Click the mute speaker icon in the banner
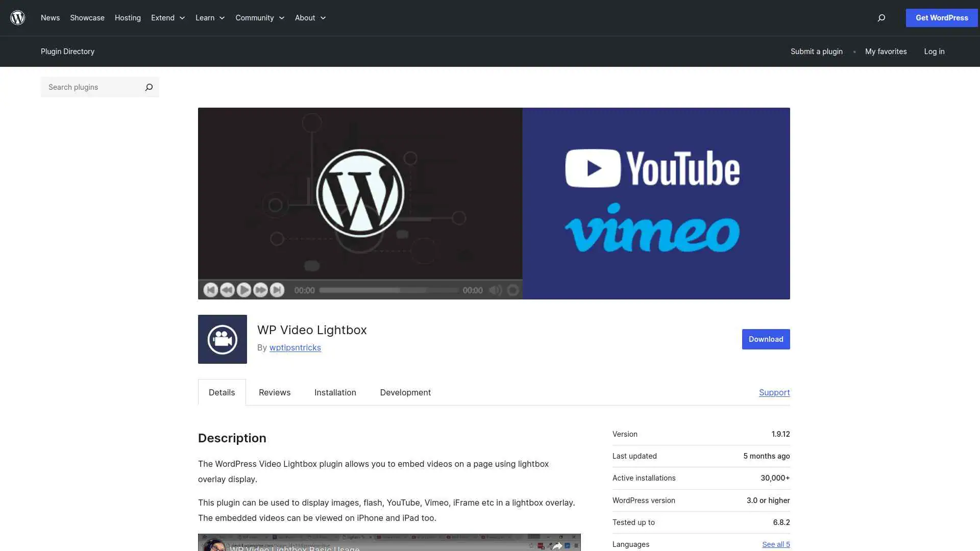The image size is (980, 551). [x=496, y=290]
